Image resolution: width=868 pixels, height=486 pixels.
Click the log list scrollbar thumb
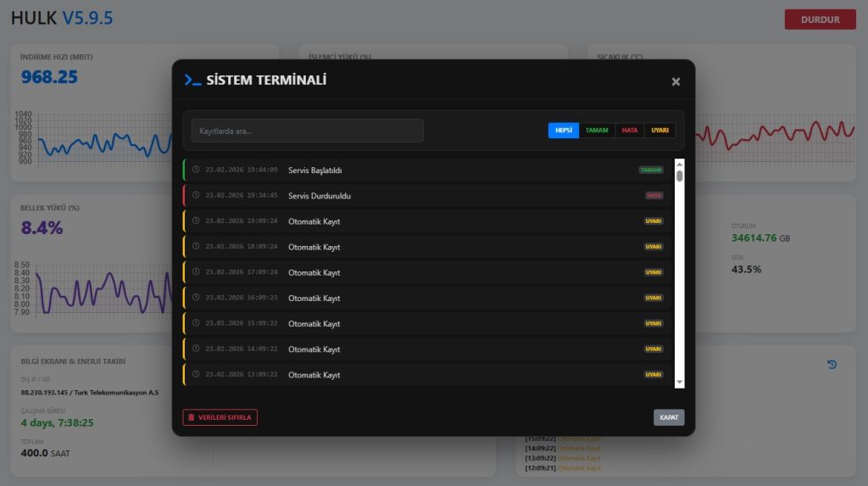[x=679, y=176]
